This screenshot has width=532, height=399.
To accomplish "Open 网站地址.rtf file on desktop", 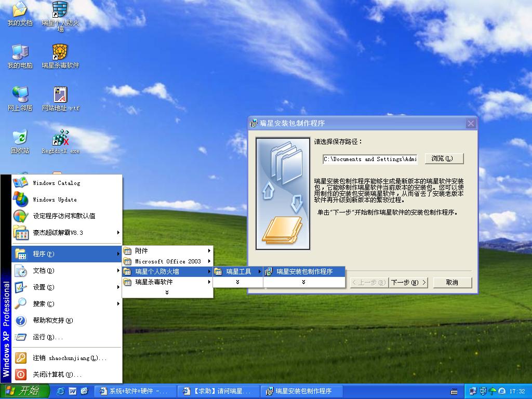I will pyautogui.click(x=60, y=99).
